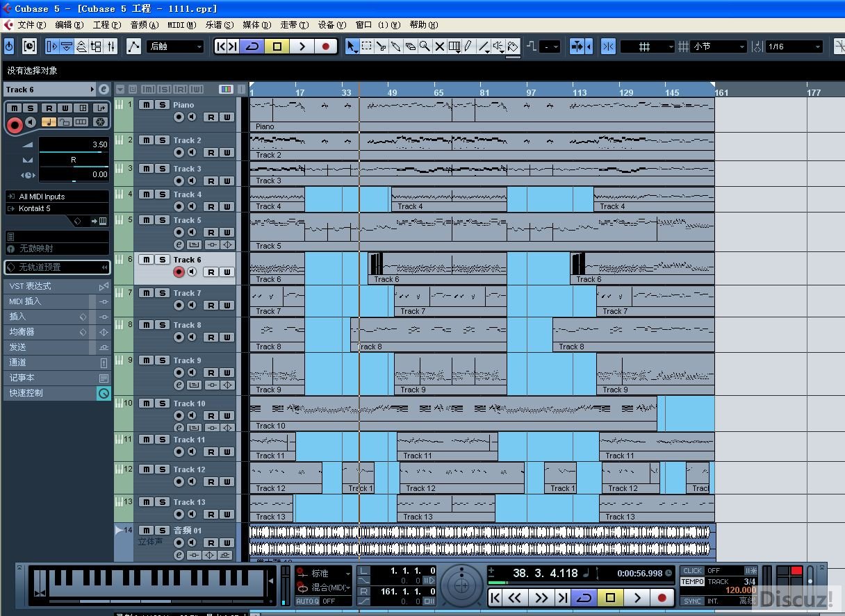Click Play in the bottom transport panel
Image resolution: width=845 pixels, height=616 pixels.
(637, 597)
